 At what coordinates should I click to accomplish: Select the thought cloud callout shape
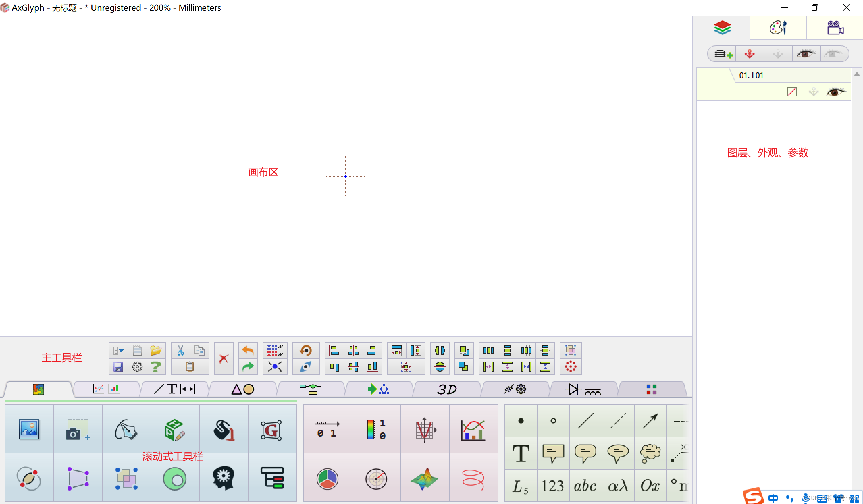coord(650,453)
